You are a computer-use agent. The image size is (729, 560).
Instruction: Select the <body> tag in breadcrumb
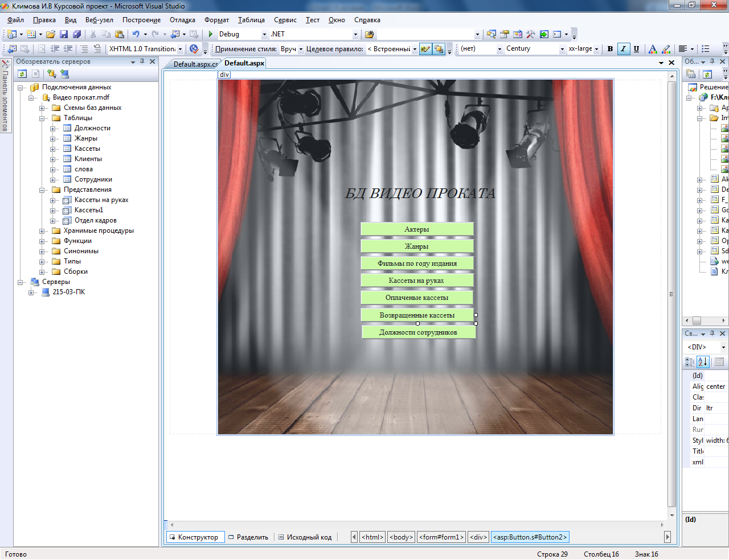point(402,537)
